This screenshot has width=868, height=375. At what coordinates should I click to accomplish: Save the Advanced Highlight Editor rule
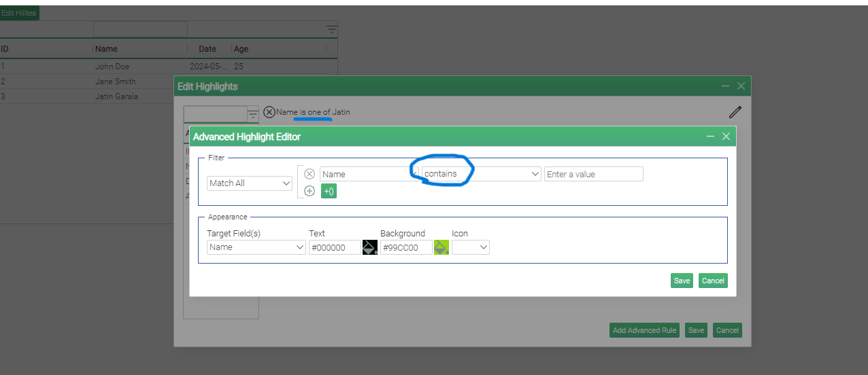pos(681,281)
